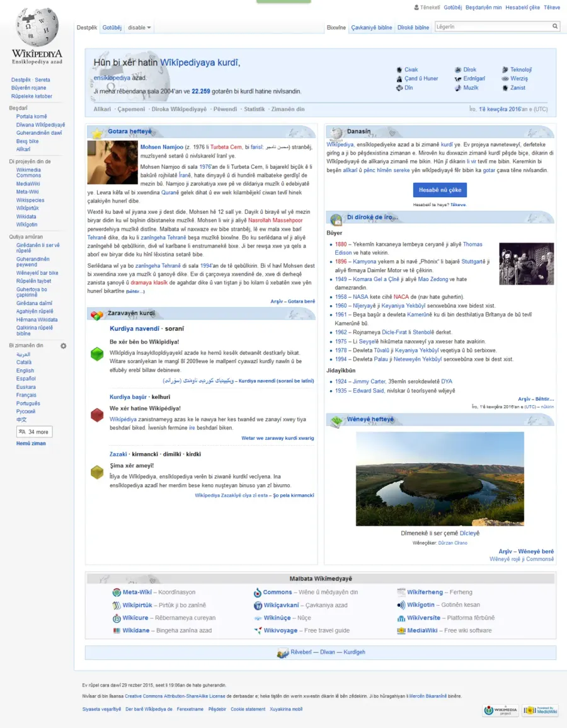
Task: Click the Wîkîferheng logo icon
Action: [401, 592]
